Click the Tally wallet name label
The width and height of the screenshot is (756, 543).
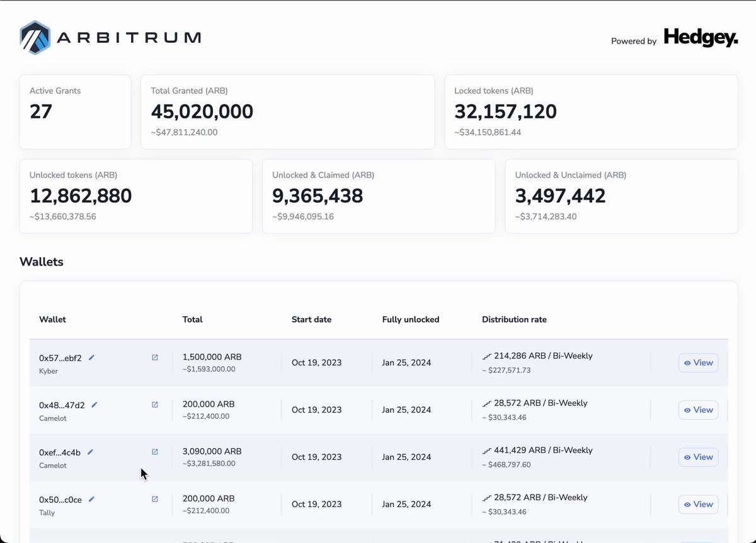coord(47,513)
